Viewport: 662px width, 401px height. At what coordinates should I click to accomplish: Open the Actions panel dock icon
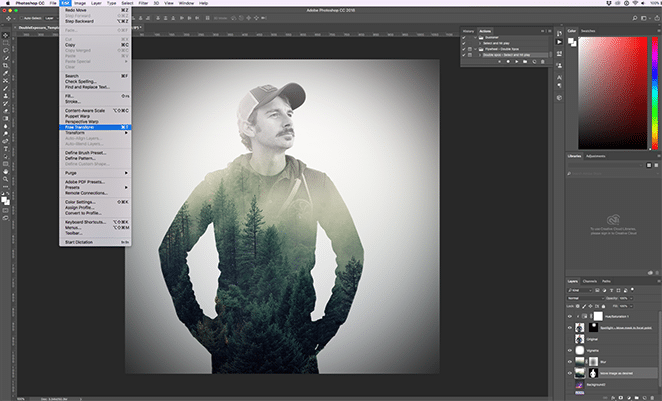559,42
